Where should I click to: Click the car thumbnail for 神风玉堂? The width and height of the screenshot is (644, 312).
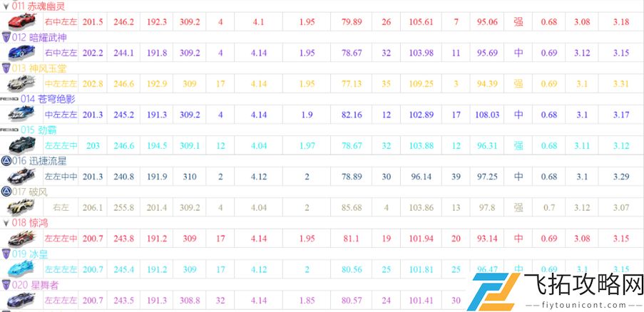pyautogui.click(x=21, y=83)
